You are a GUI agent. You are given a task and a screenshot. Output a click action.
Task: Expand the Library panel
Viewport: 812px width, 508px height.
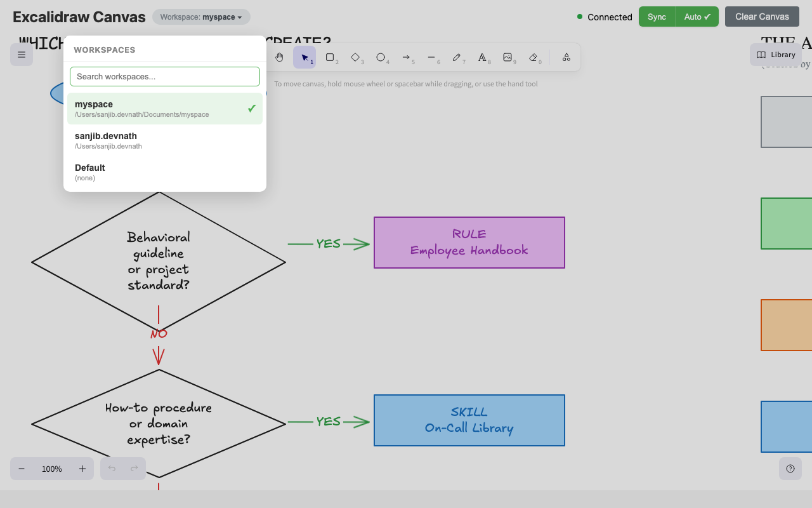775,54
